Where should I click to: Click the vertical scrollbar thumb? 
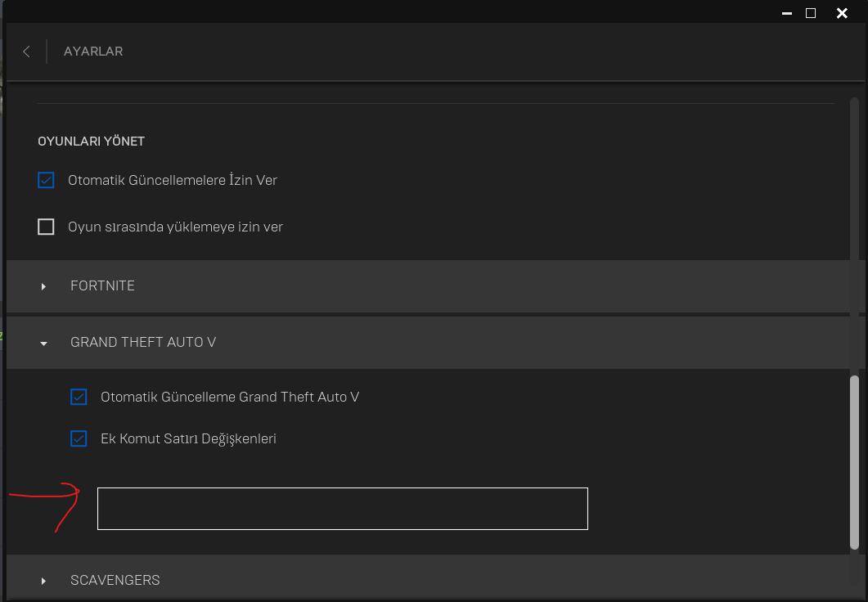point(855,462)
